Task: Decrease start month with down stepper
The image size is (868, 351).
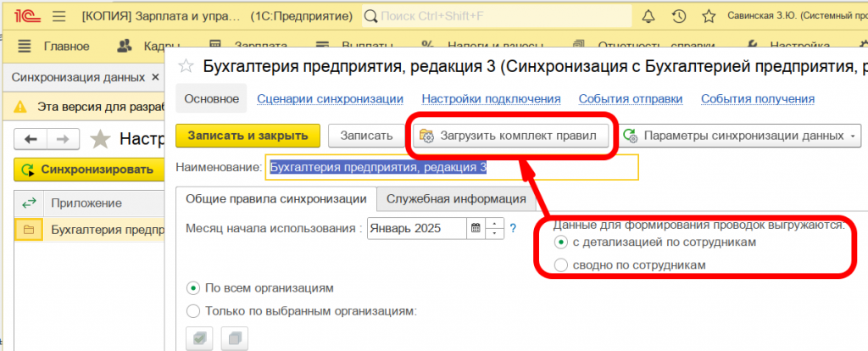Action: [494, 233]
